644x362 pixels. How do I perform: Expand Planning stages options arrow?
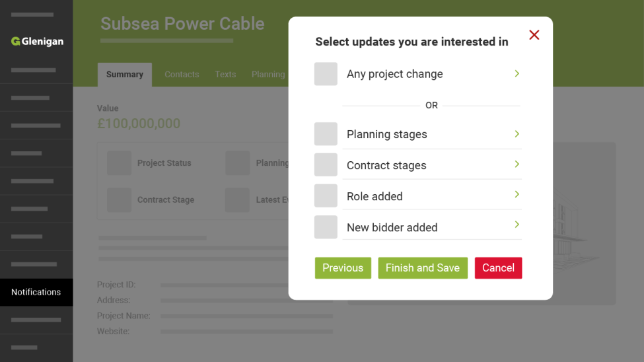[x=517, y=134]
